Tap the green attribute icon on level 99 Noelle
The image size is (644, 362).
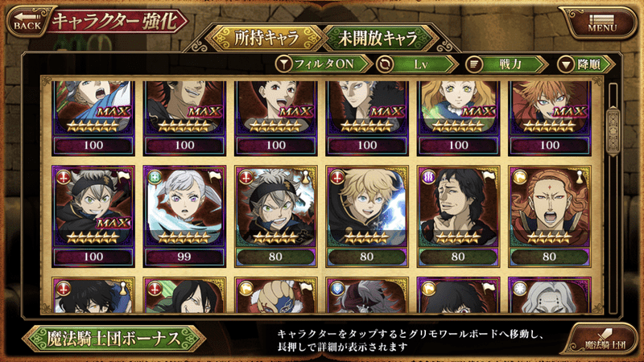[x=155, y=178]
